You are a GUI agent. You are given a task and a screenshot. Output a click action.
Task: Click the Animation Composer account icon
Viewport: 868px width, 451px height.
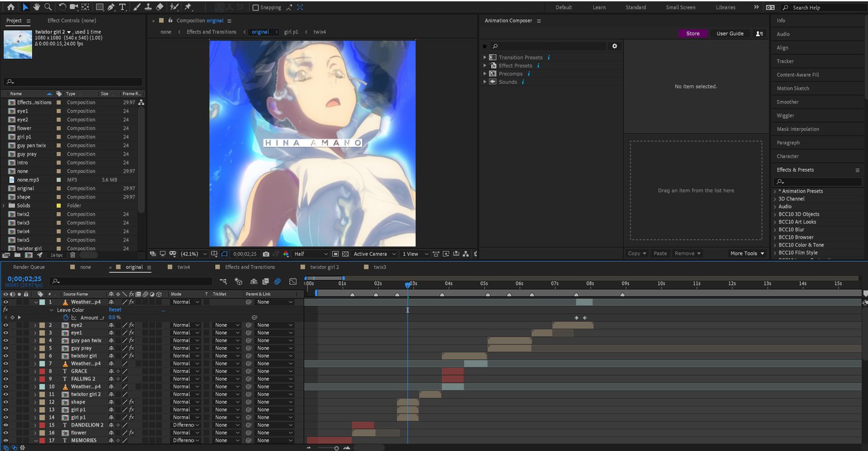click(x=759, y=34)
